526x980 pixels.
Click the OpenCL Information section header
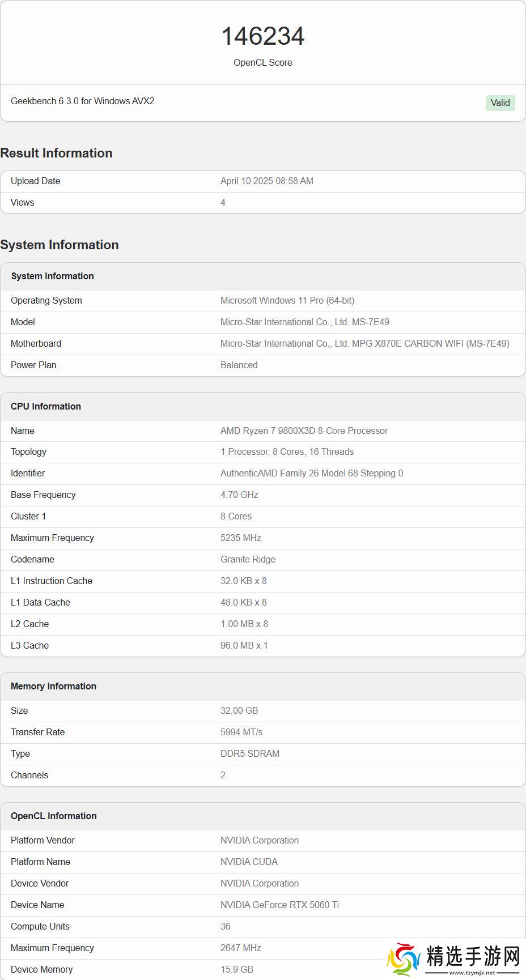click(x=53, y=816)
